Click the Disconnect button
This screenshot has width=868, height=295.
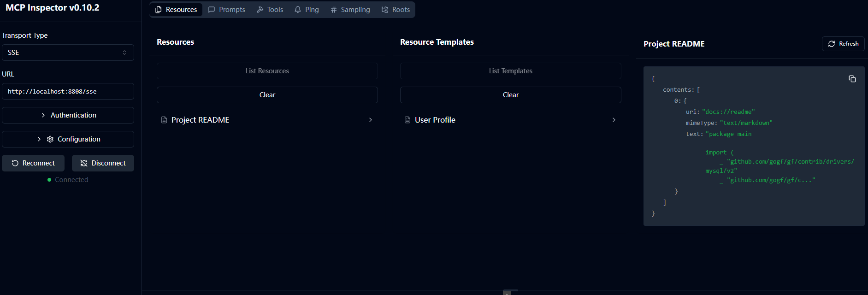103,163
